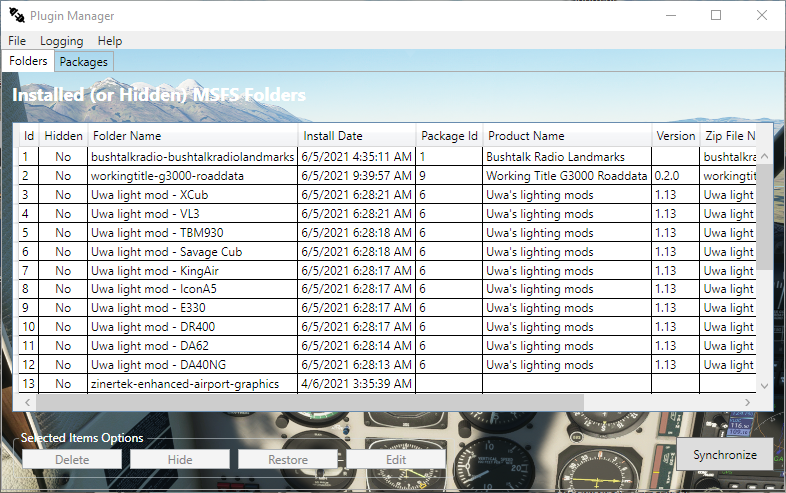The height and width of the screenshot is (493, 786).
Task: Click the vertical scrollbar thumb
Action: (x=764, y=217)
